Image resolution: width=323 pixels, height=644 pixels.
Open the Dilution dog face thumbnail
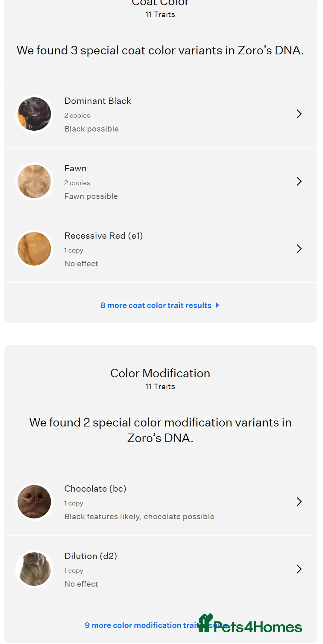[34, 569]
